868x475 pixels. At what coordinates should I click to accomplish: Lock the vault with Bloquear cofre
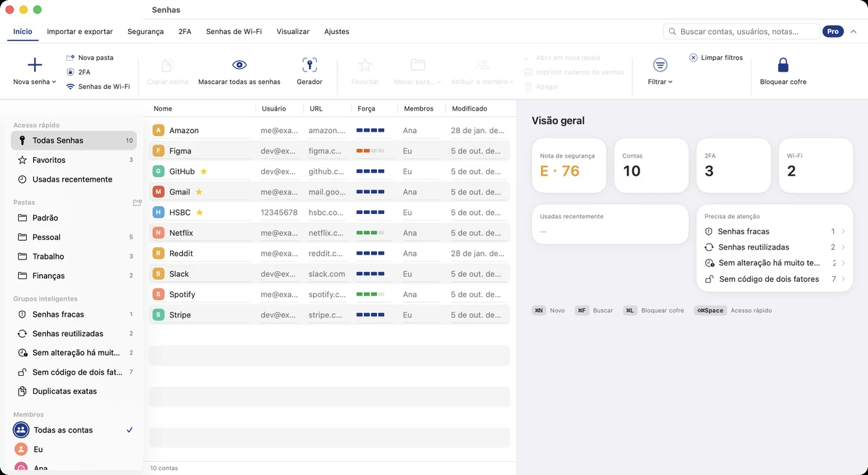pos(783,72)
